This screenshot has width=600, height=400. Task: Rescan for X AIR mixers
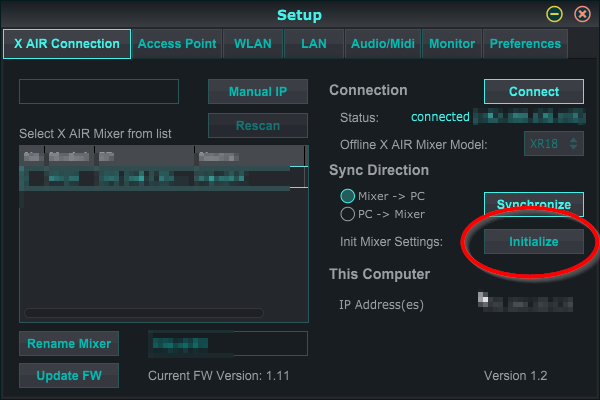point(258,126)
